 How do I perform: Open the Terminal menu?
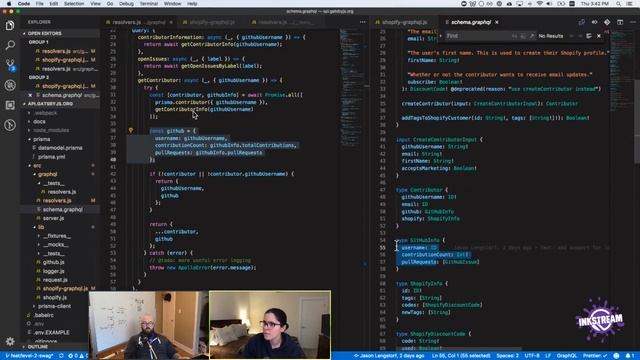[x=149, y=4]
